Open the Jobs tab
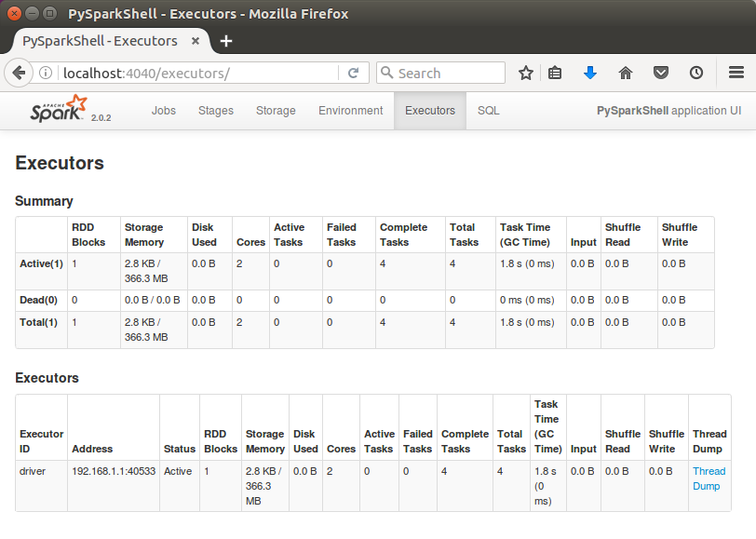Screen dimensions: 756x539 pos(164,111)
